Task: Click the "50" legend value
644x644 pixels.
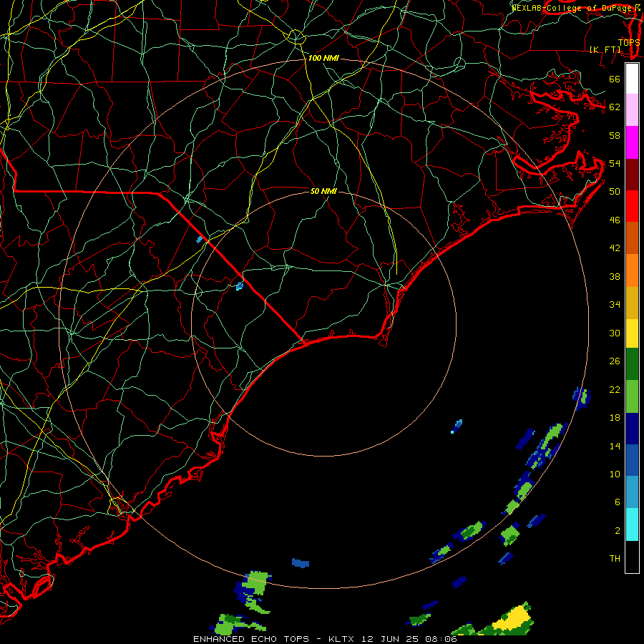Action: coord(615,192)
